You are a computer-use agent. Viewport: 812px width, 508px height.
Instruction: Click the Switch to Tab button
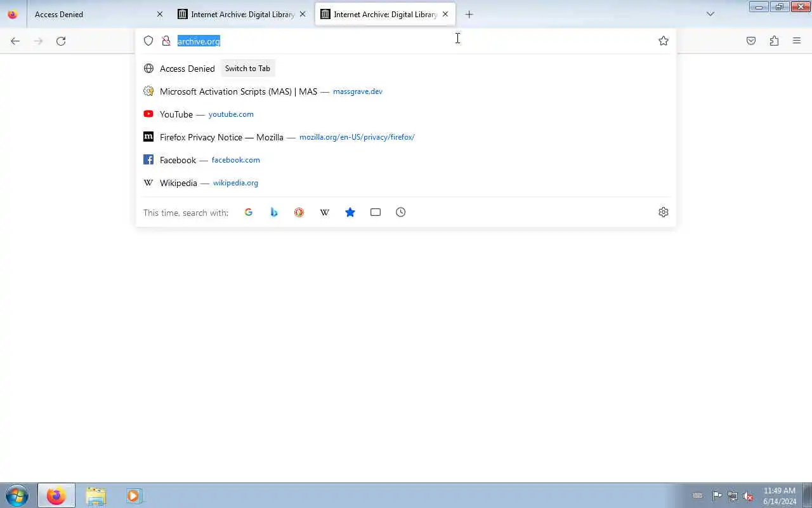pyautogui.click(x=247, y=69)
